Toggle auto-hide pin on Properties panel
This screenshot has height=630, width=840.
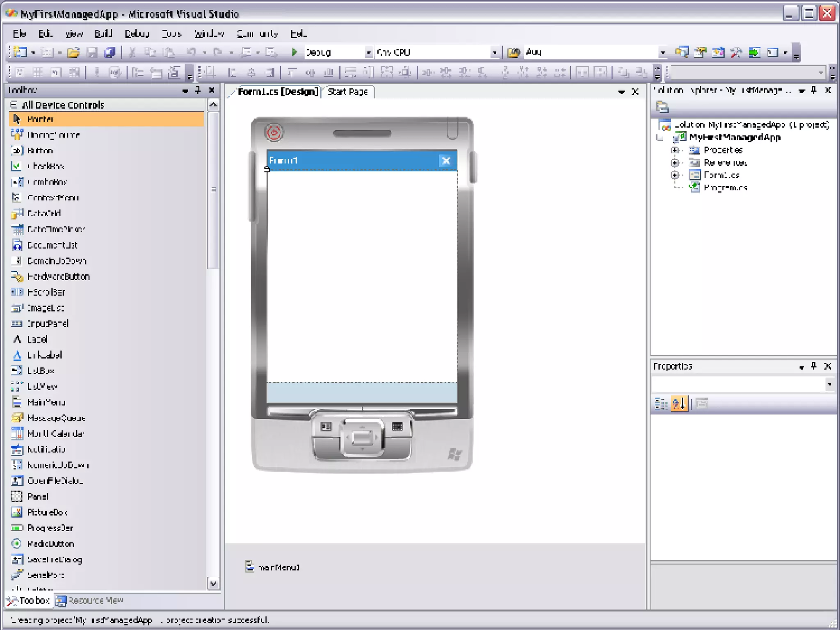[814, 366]
